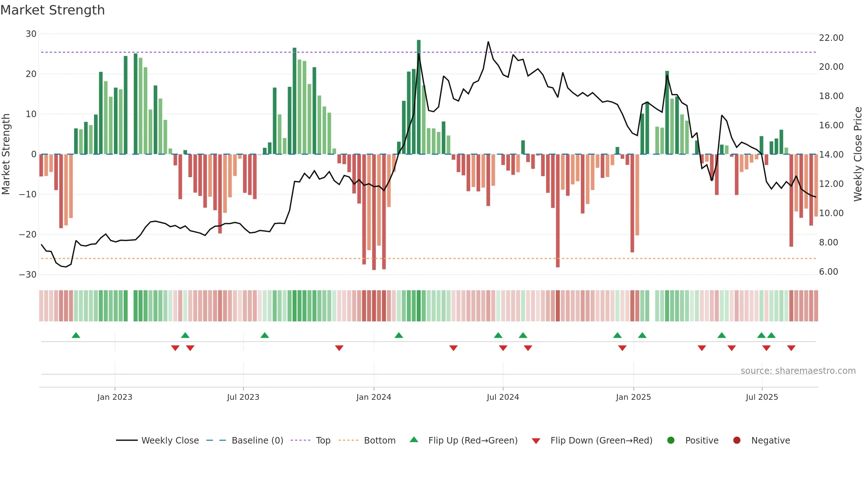Click the Jan 2024 x-axis label
868x488 pixels.
(374, 397)
